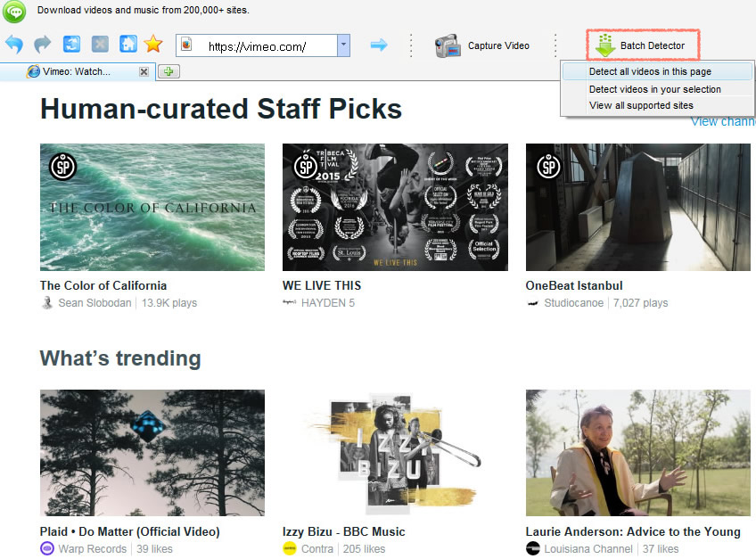This screenshot has width=756, height=559.
Task: Click the Studiocanoe avatar icon
Action: click(532, 303)
